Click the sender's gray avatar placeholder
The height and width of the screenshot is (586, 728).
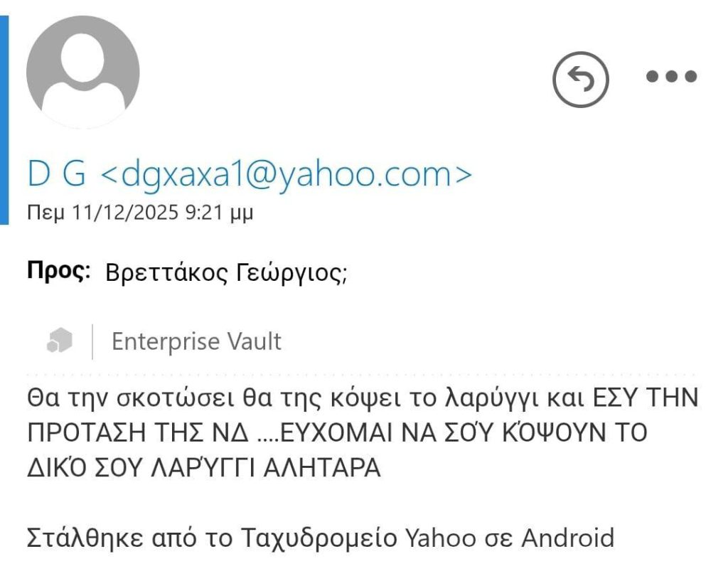coord(82,72)
